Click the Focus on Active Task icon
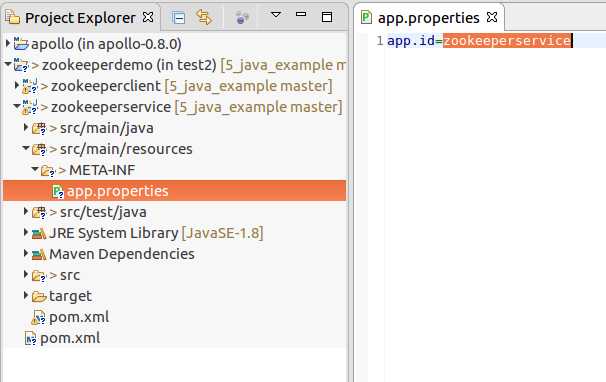Image resolution: width=606 pixels, height=382 pixels. [x=242, y=17]
